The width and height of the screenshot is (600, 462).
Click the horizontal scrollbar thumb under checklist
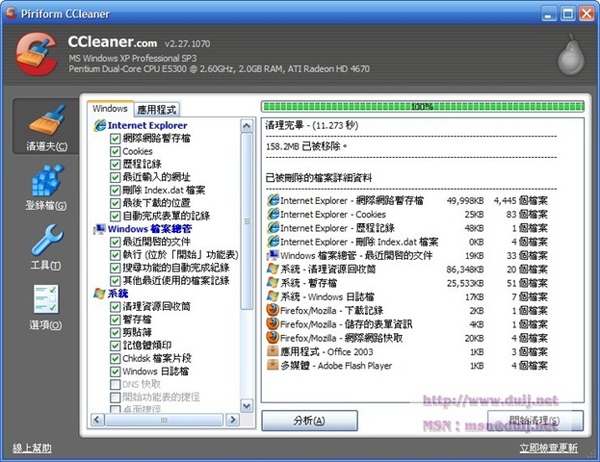pos(164,420)
